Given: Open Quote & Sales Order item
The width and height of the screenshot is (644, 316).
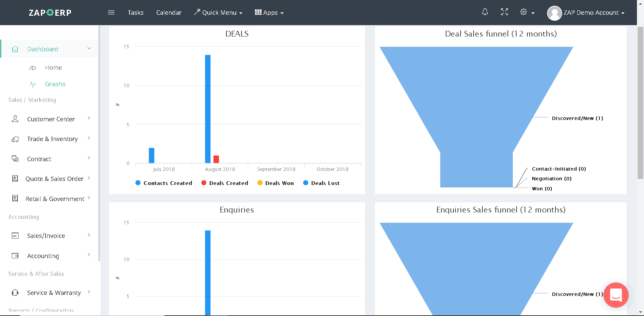Looking at the screenshot, I should pyautogui.click(x=54, y=179).
